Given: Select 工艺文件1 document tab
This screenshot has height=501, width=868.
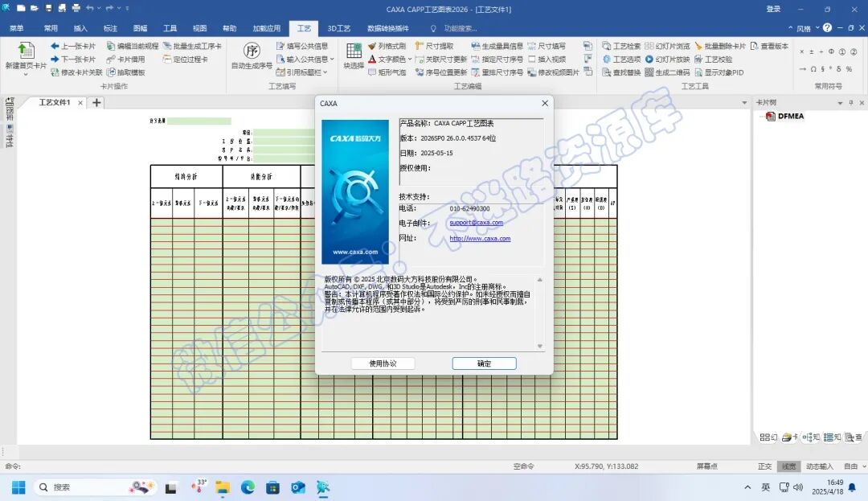Looking at the screenshot, I should pyautogui.click(x=55, y=102).
